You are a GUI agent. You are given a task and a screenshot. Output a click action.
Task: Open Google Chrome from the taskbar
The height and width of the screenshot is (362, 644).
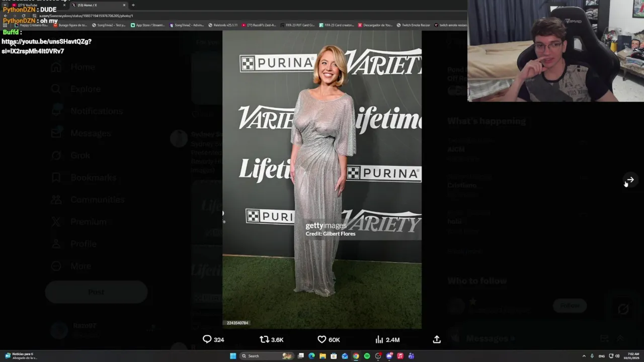pyautogui.click(x=356, y=356)
